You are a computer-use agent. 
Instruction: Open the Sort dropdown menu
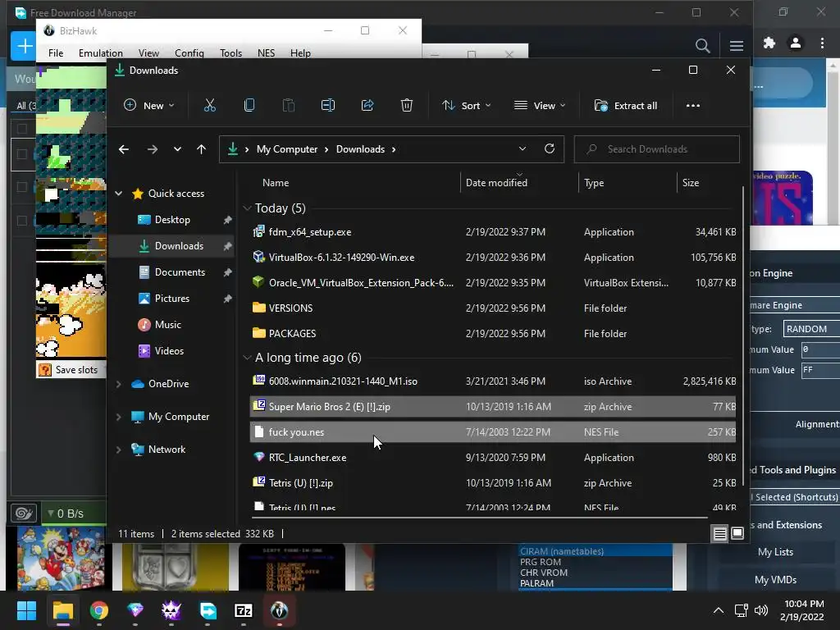(466, 106)
